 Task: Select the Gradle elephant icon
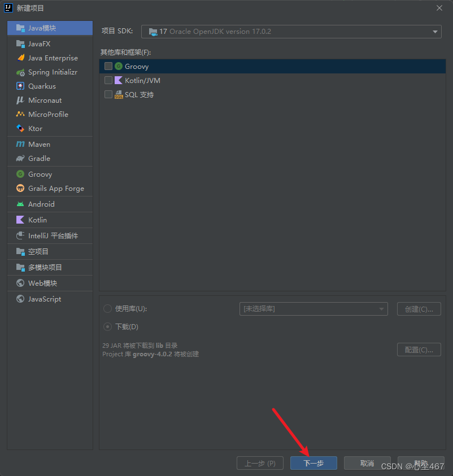(20, 159)
